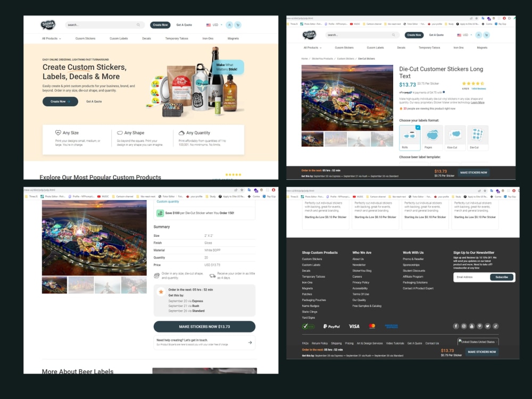Viewport: 532px width, 399px height.
Task: Open Iron-Ons in the Die-Cut product page nav
Action: (x=459, y=47)
